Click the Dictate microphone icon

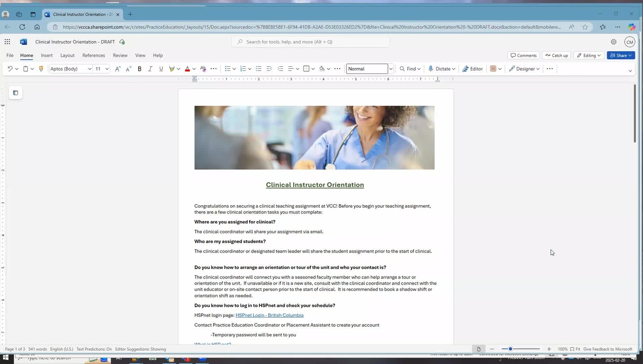point(431,69)
